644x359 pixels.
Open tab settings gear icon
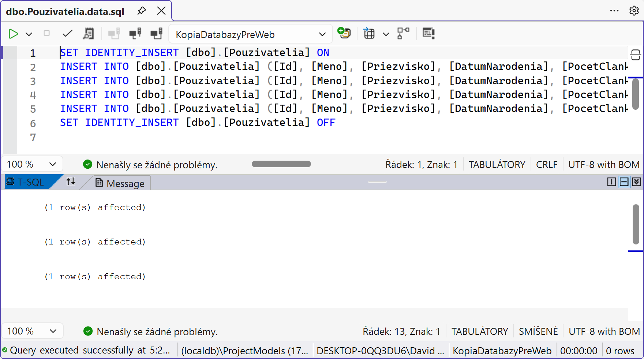tap(634, 11)
